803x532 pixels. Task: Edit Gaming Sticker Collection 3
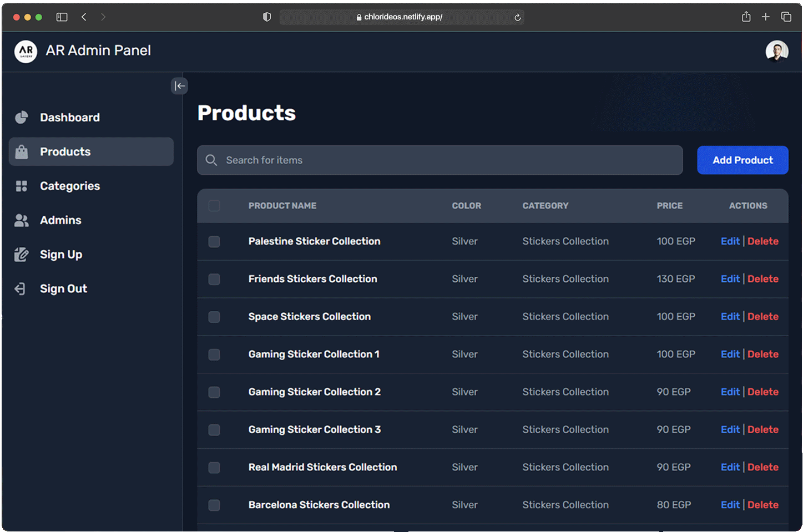(730, 430)
